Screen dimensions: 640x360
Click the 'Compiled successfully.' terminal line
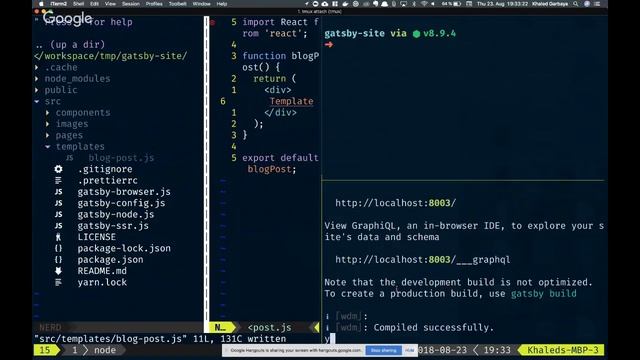[x=433, y=327]
